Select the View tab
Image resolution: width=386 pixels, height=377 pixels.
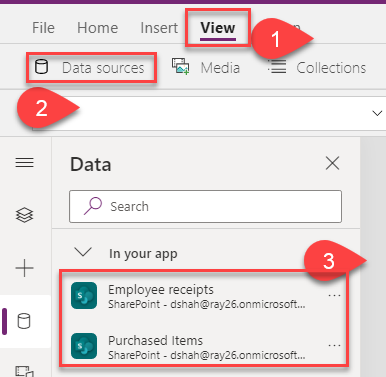point(218,28)
